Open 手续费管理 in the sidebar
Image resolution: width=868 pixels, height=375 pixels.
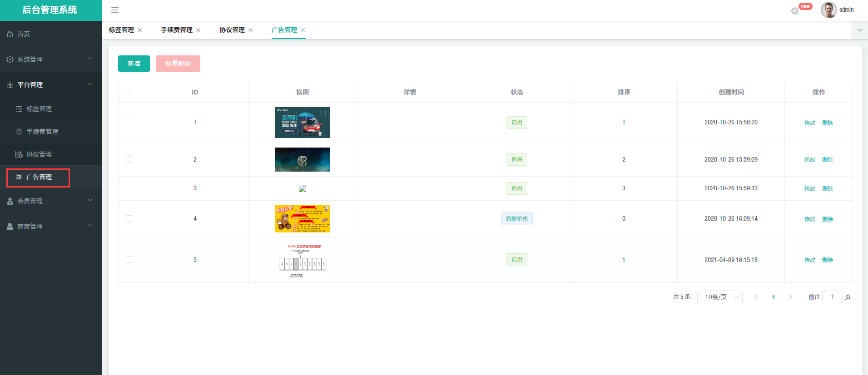[42, 132]
